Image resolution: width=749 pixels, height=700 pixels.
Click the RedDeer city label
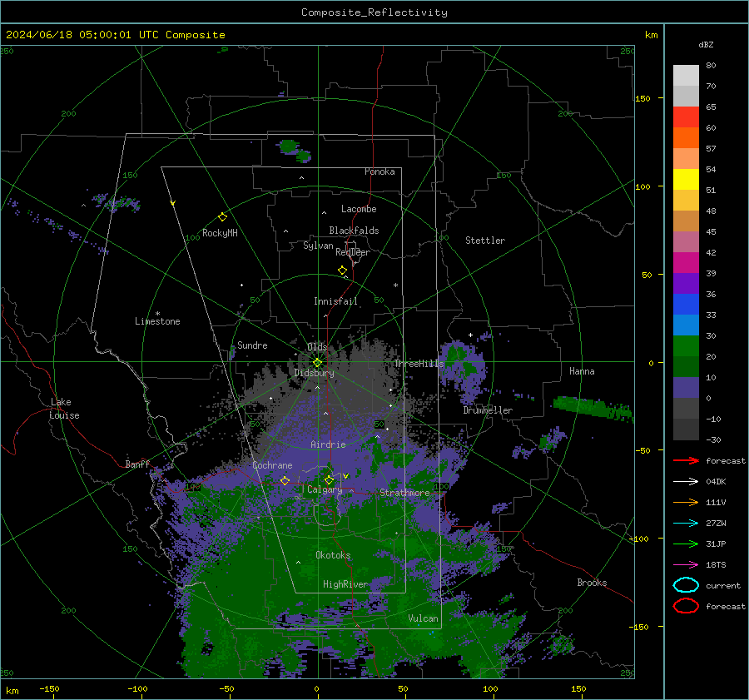tap(353, 252)
